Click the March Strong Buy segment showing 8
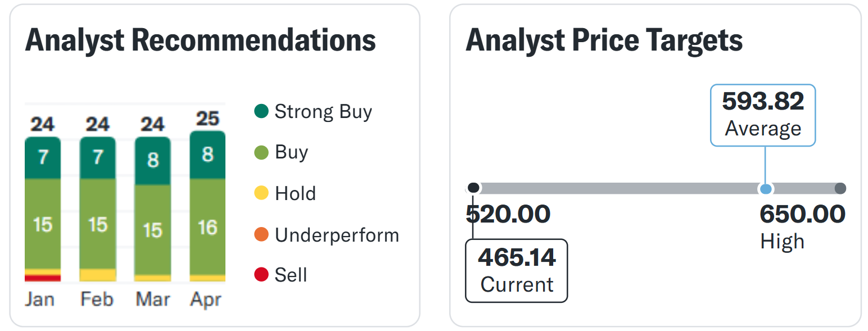The image size is (868, 331). point(152,161)
